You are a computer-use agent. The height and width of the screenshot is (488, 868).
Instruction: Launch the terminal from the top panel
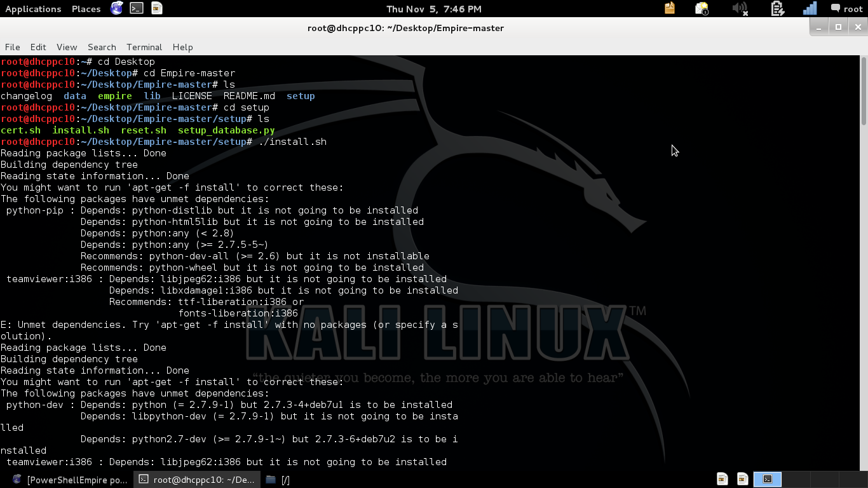137,8
